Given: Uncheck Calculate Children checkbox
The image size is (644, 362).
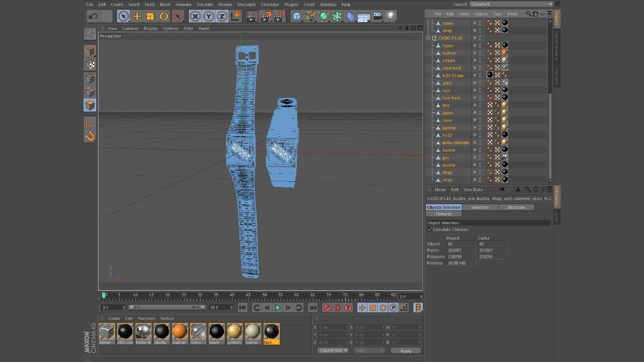Looking at the screenshot, I should tap(429, 230).
